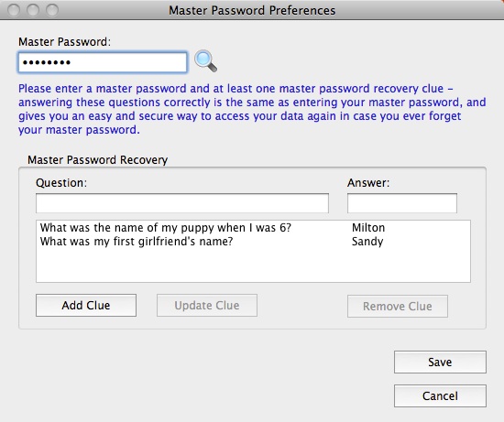Screen dimensions: 504x422
Task: Click the Master Password Preferences title bar
Action: [252, 10]
